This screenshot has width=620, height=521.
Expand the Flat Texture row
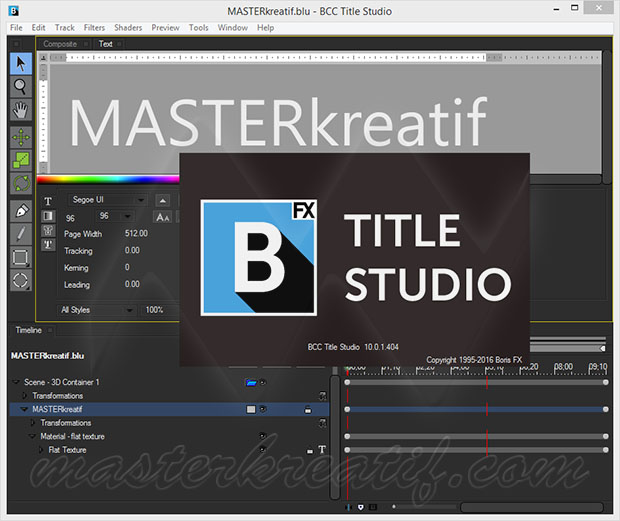tap(41, 450)
